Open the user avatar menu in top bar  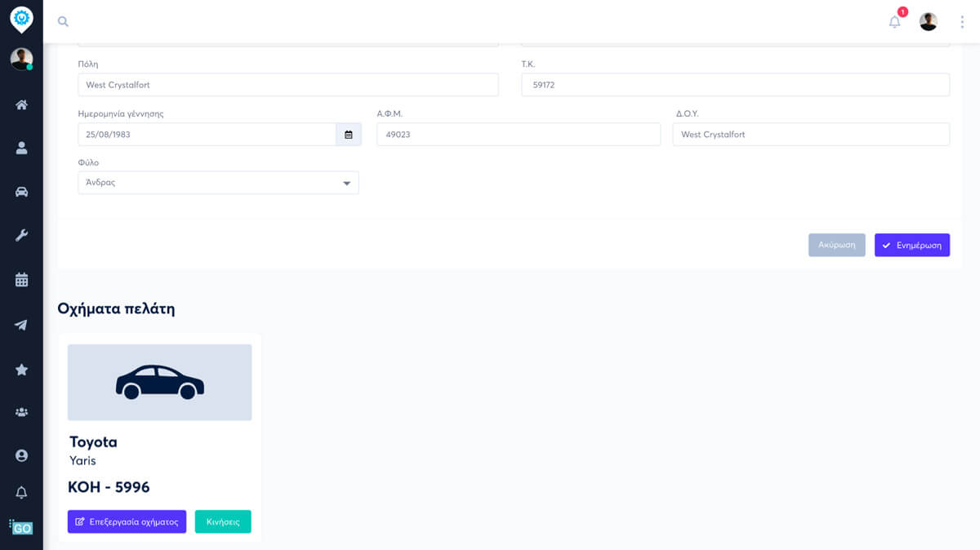[x=927, y=20]
